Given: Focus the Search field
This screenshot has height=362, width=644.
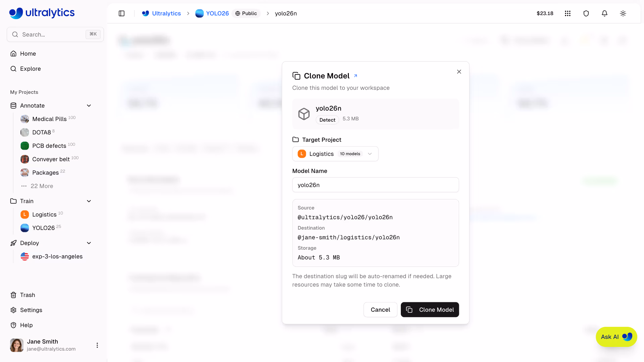Looking at the screenshot, I should [55, 35].
